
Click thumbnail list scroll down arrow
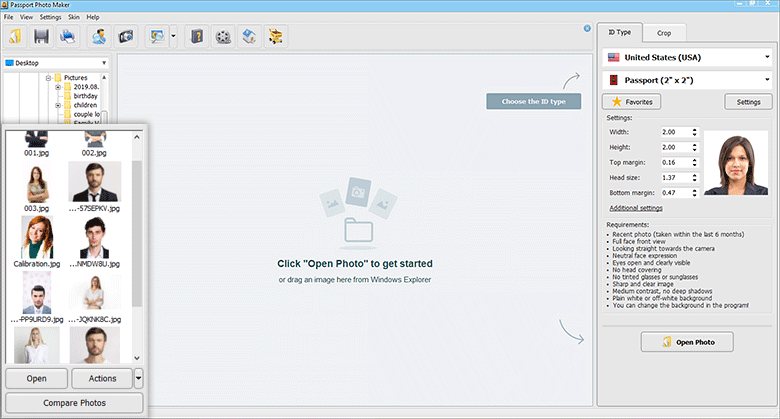tap(137, 358)
